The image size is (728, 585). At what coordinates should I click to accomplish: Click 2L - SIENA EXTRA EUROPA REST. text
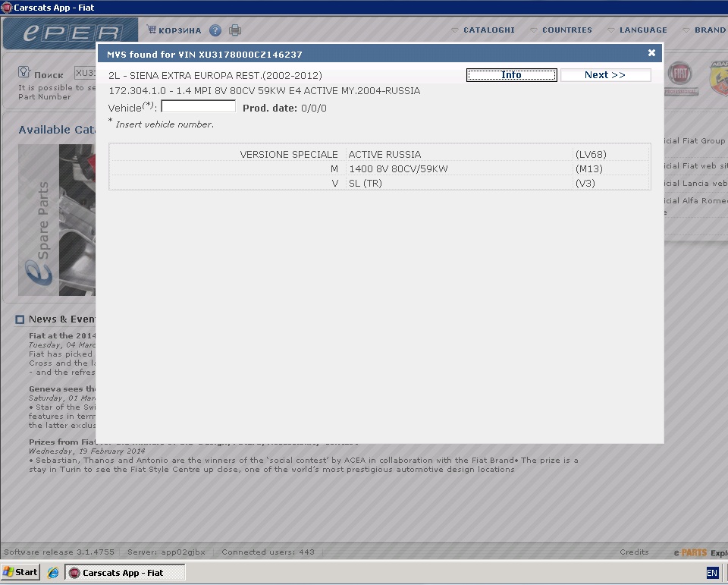click(215, 75)
